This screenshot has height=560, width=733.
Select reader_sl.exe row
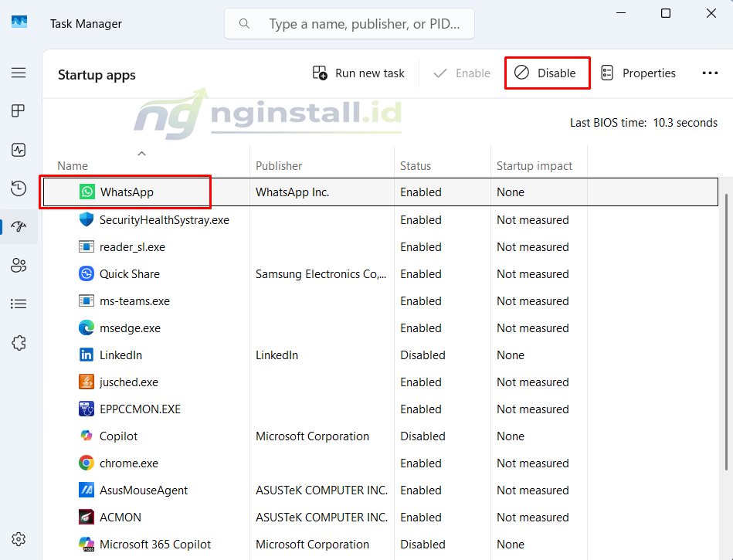coord(381,247)
